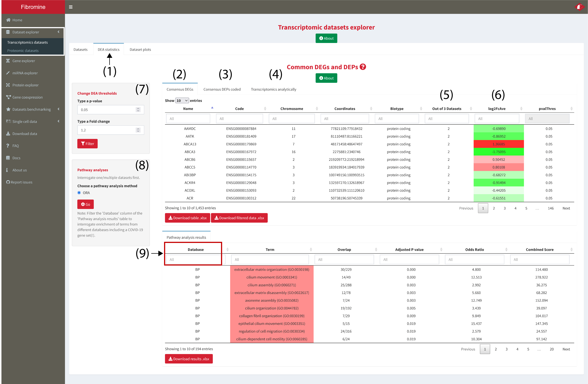588x384 pixels.
Task: Click the Home house icon
Action: point(8,20)
